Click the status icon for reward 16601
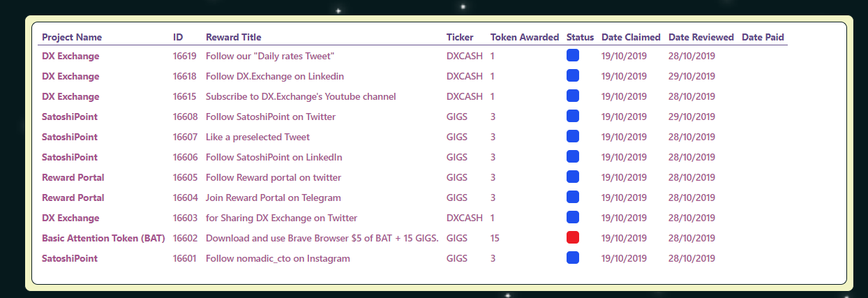The width and height of the screenshot is (868, 298). tap(573, 258)
